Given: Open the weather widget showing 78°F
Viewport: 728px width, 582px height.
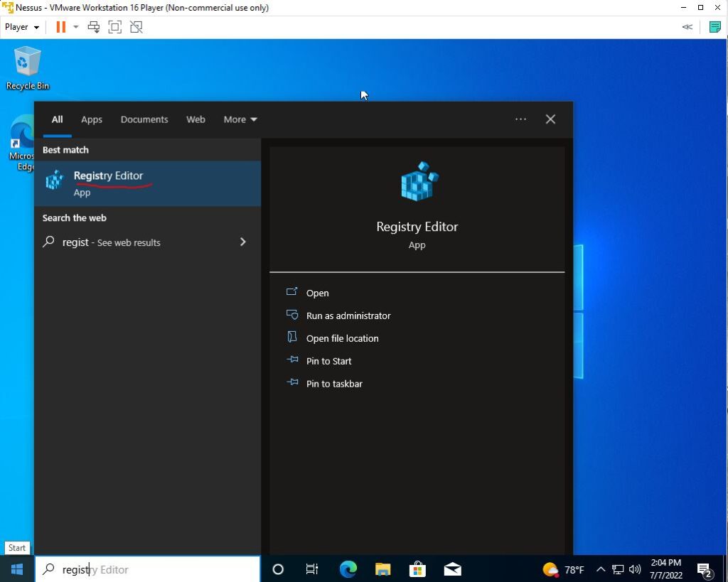Looking at the screenshot, I should 563,569.
